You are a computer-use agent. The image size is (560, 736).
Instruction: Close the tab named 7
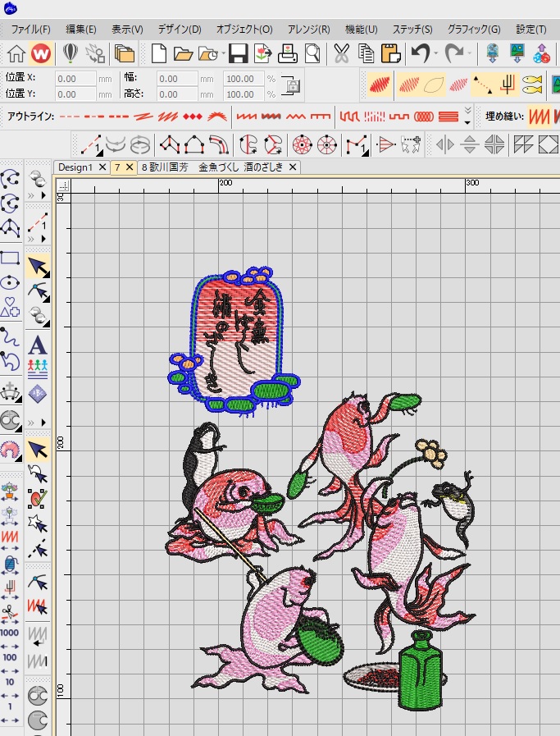pyautogui.click(x=130, y=167)
